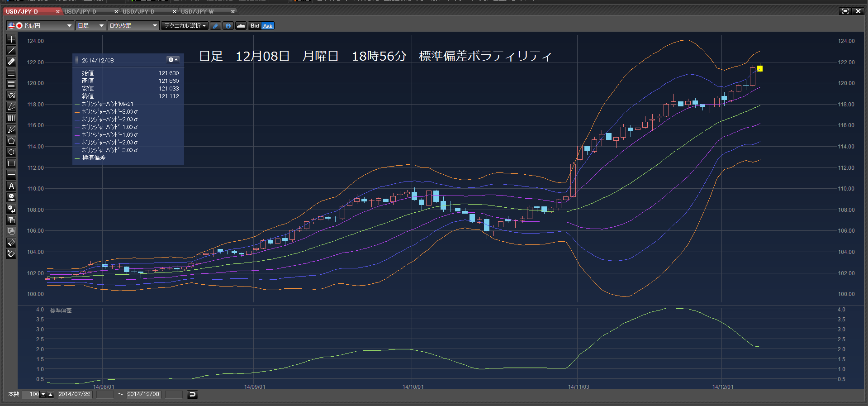
Task: Select the pentagon shape tool
Action: click(11, 141)
